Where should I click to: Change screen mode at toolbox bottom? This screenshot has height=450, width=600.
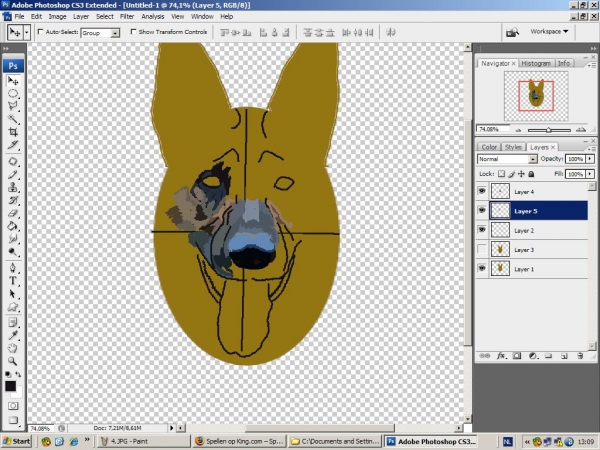(x=13, y=420)
